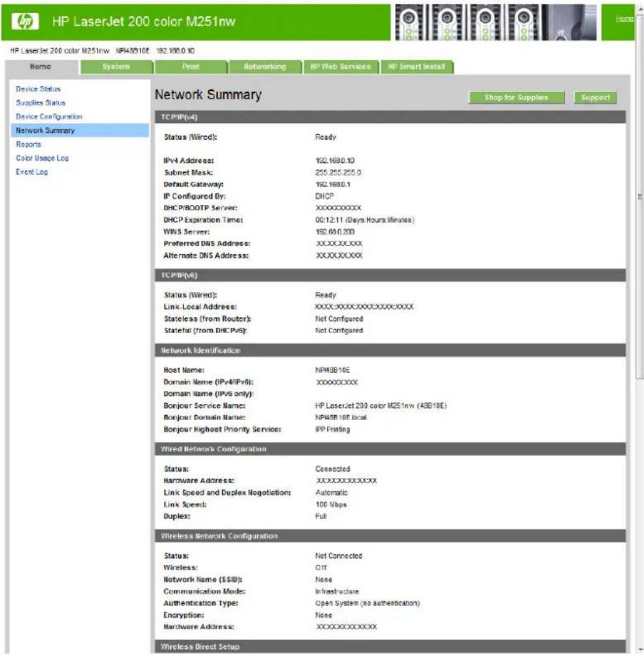Click the Duplex value Full
This screenshot has width=644, height=655.
coord(321,516)
